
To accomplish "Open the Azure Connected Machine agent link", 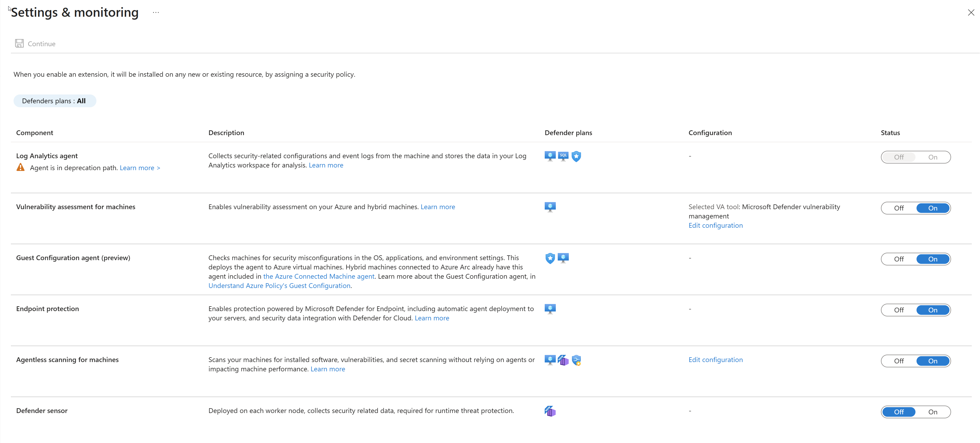I will click(319, 277).
